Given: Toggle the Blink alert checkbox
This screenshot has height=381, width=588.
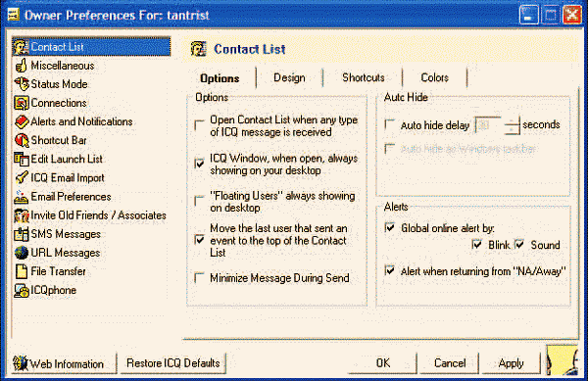Looking at the screenshot, I should 476,245.
